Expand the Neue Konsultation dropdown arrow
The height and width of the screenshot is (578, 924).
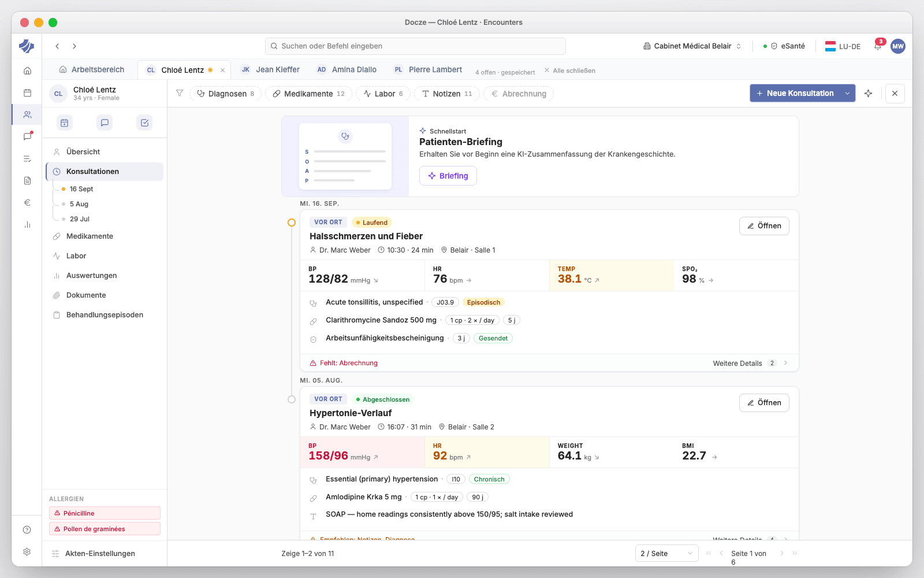(x=848, y=93)
